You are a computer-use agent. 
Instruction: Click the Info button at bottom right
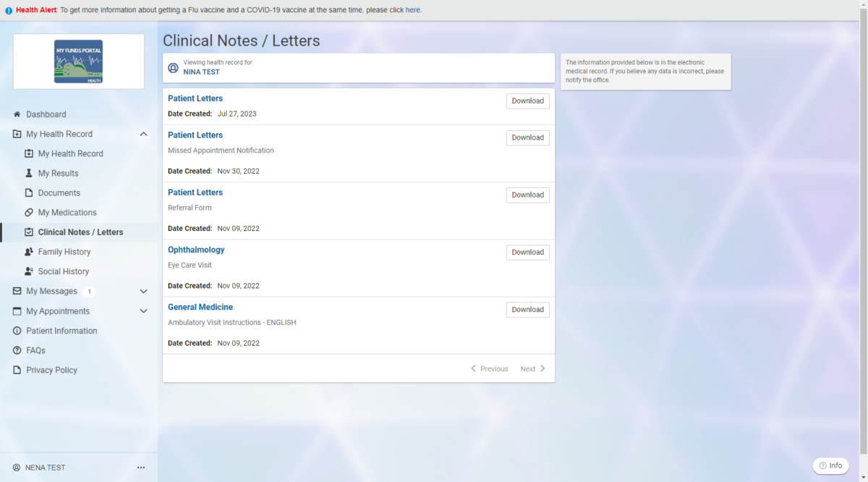click(830, 465)
